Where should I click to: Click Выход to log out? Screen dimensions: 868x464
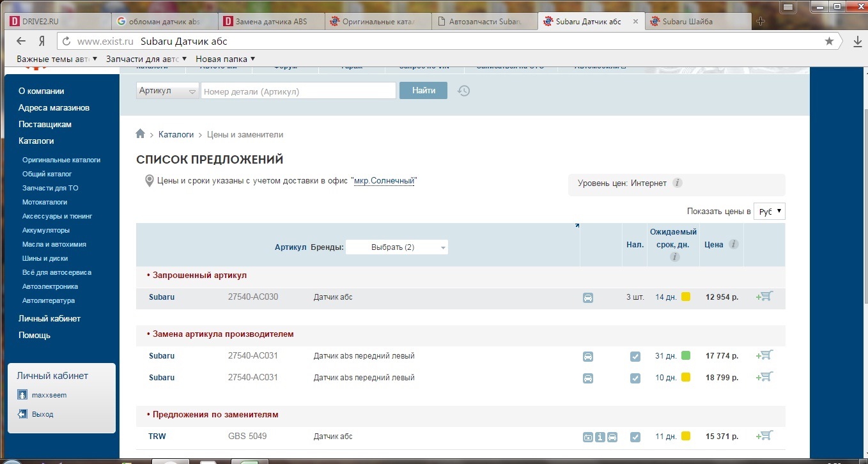[x=43, y=414]
